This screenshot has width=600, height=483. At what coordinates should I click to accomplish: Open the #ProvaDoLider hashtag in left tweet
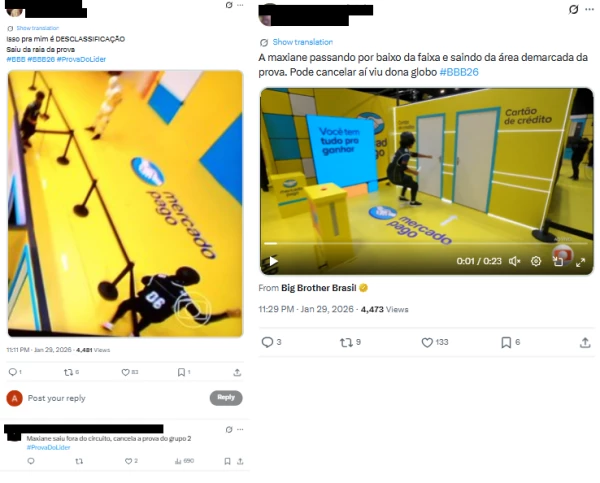coord(81,59)
